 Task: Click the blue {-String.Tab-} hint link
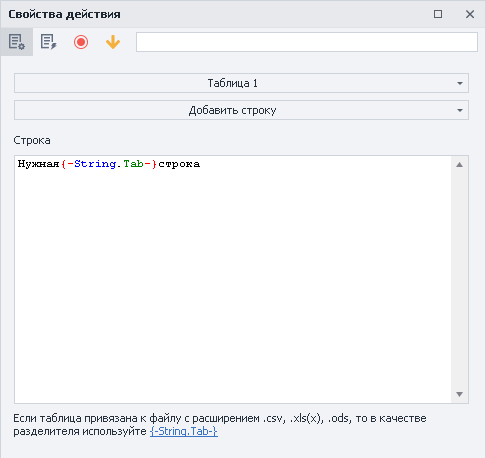coord(184,431)
